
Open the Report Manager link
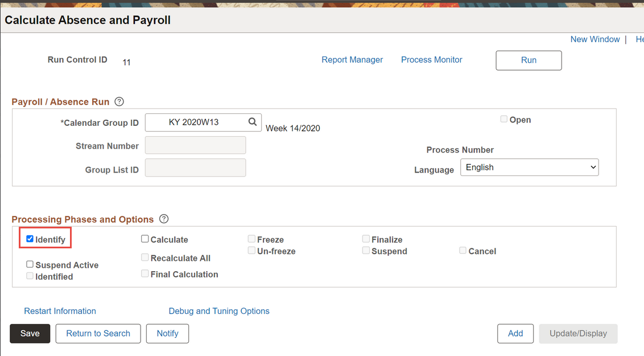coord(352,60)
